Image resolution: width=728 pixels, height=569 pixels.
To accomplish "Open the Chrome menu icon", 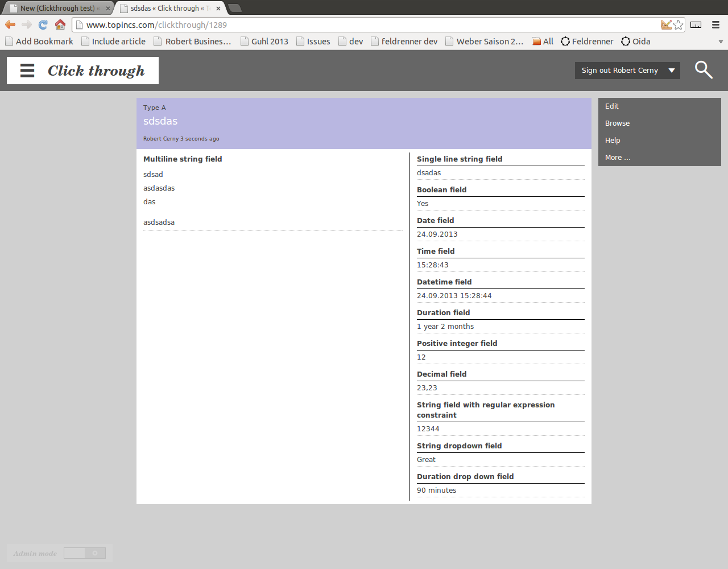I will pos(715,24).
